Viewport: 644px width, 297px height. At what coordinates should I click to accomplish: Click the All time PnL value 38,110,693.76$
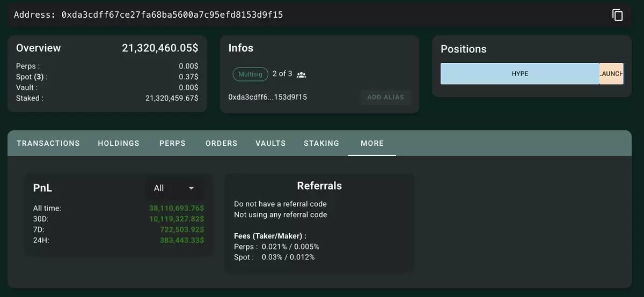pos(177,208)
